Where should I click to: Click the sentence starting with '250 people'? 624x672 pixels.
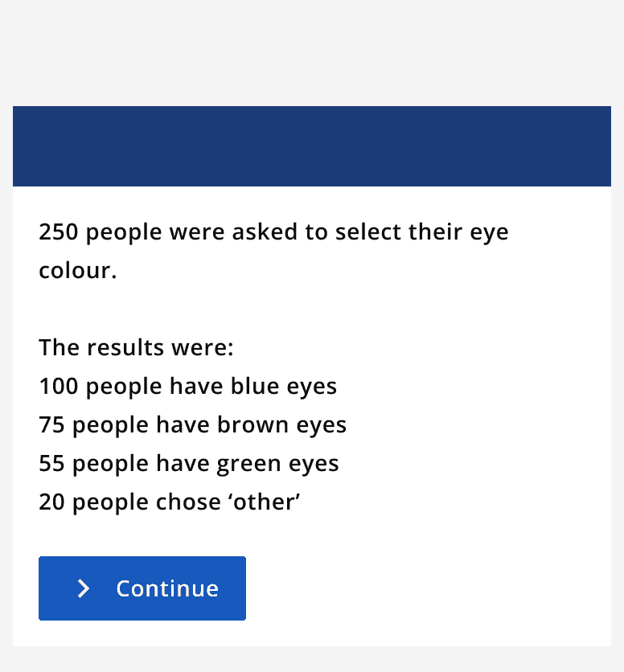(273, 232)
